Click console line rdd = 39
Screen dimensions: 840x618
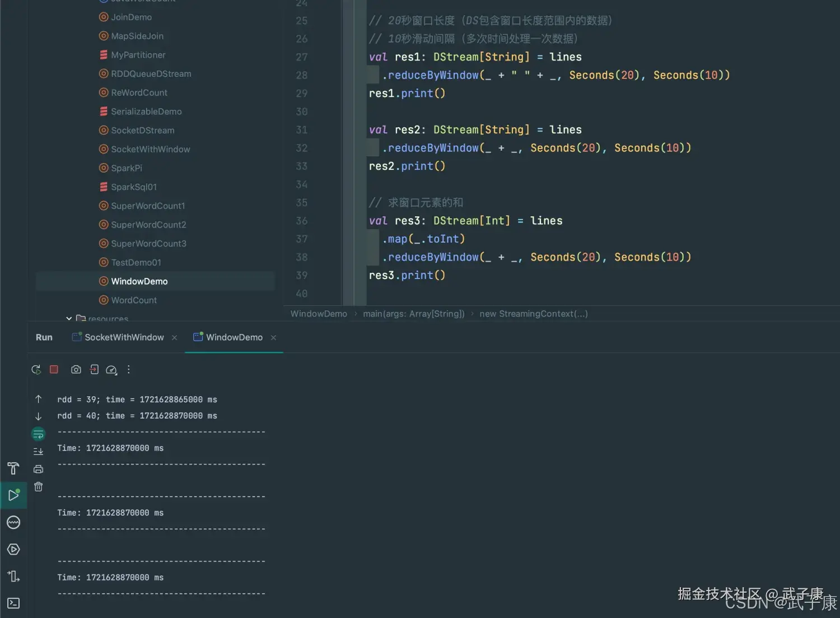(x=137, y=399)
